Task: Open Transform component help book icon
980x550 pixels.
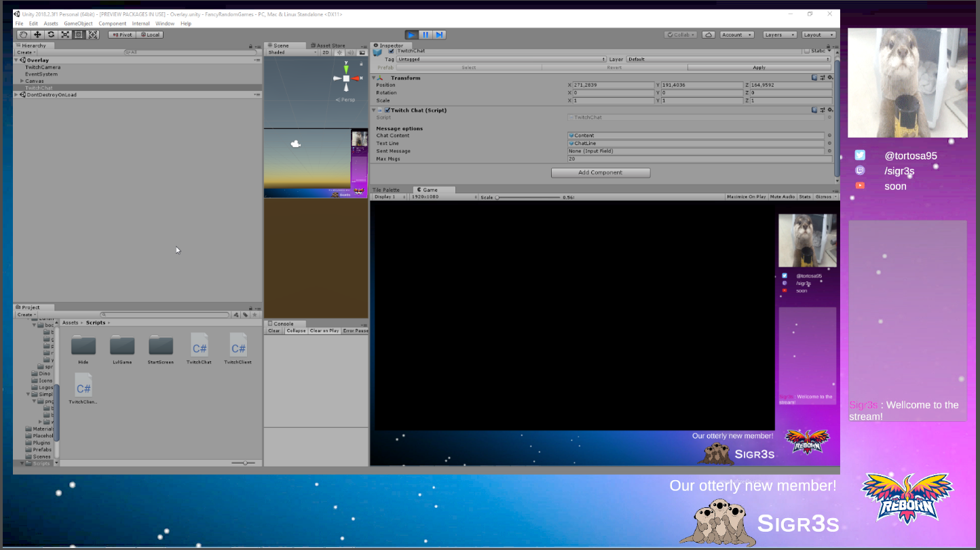Action: click(814, 78)
